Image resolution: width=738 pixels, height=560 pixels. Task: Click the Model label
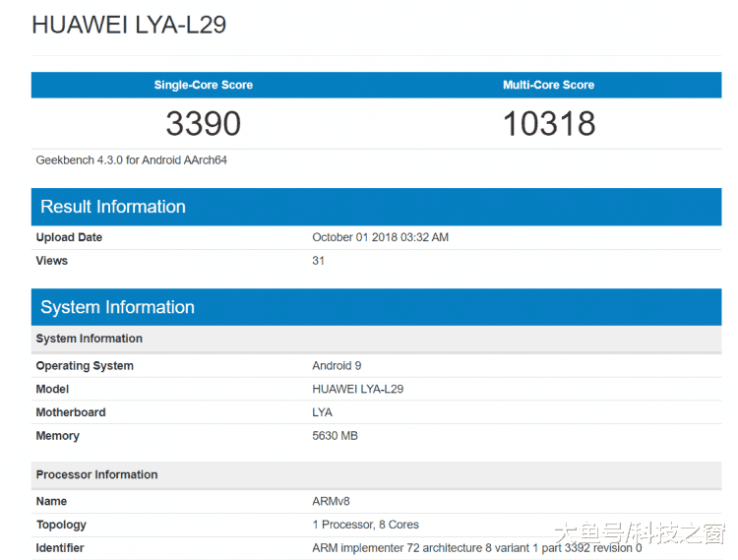pyautogui.click(x=52, y=389)
